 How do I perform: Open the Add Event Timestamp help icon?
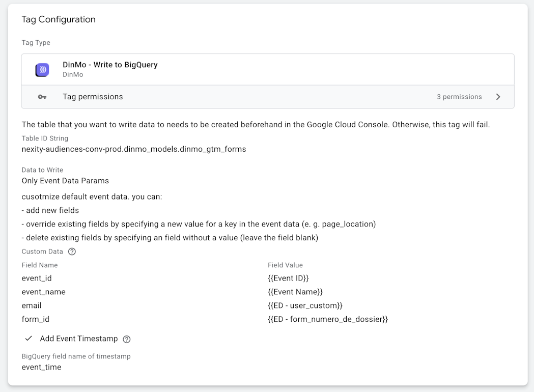(127, 339)
